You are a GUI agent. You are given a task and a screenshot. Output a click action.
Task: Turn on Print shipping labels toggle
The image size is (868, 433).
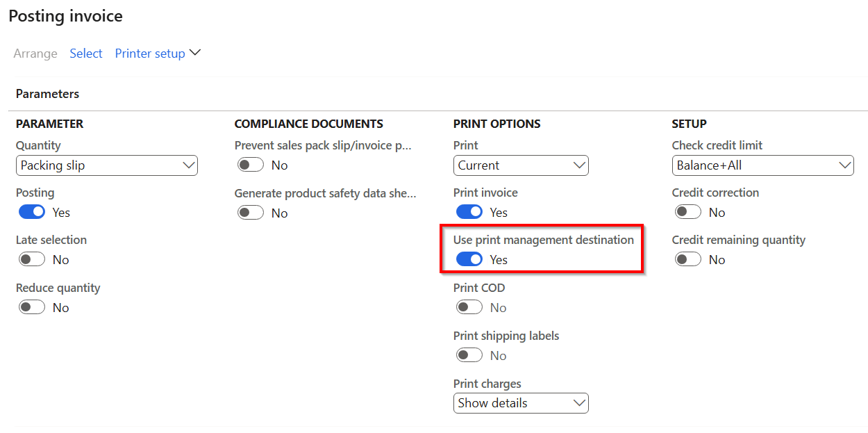pyautogui.click(x=469, y=355)
